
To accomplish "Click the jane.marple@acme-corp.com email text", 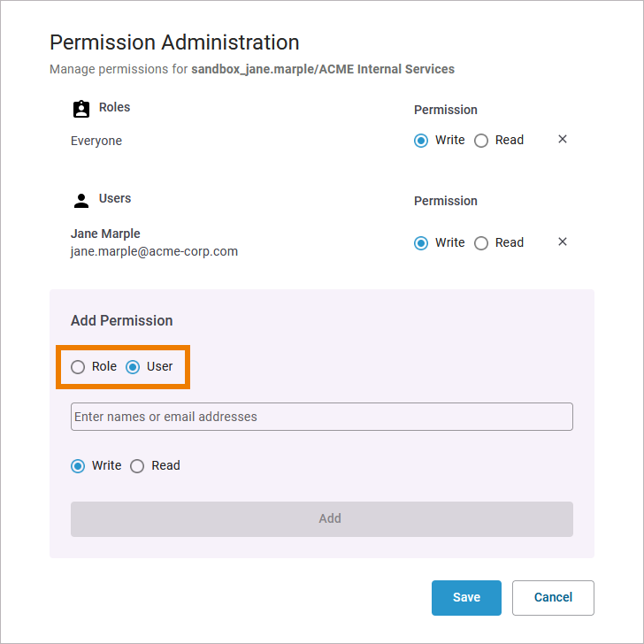I will pos(154,251).
